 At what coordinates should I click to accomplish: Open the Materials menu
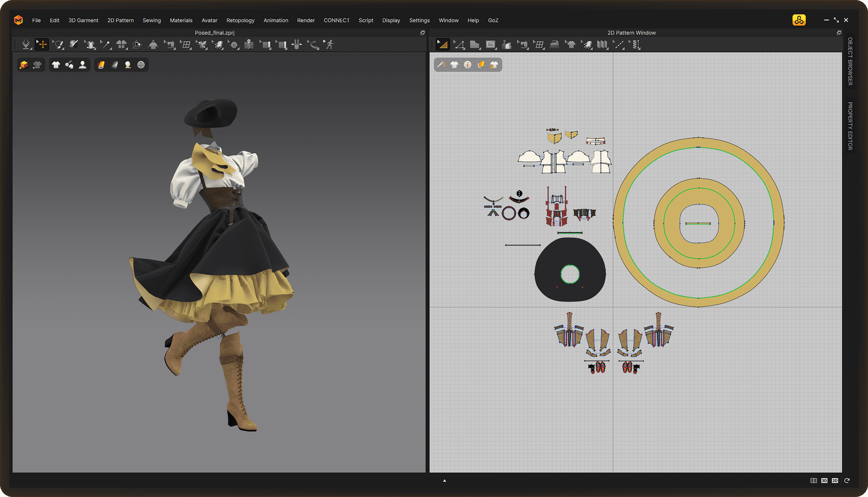(x=181, y=20)
